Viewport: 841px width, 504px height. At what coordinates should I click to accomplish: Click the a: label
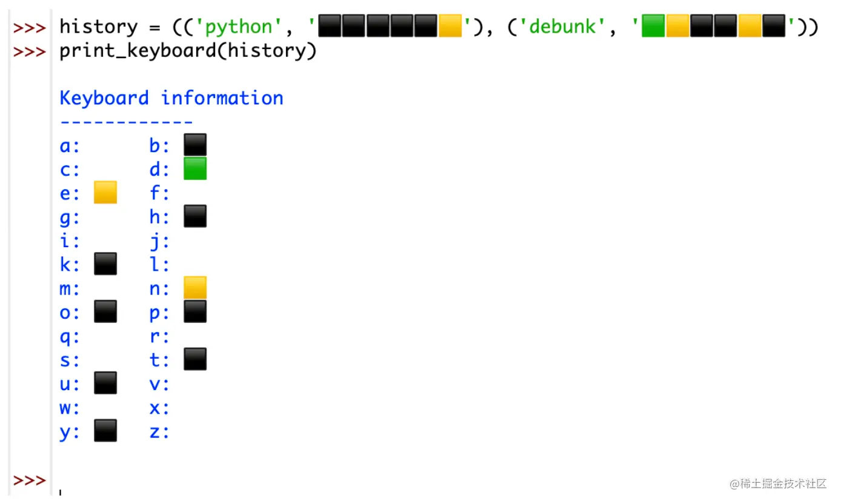(x=70, y=146)
